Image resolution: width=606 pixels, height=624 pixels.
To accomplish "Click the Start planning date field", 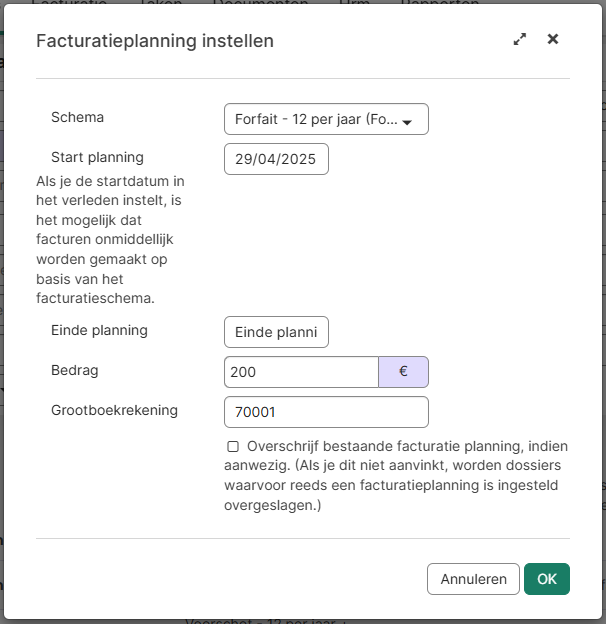I will pos(276,159).
